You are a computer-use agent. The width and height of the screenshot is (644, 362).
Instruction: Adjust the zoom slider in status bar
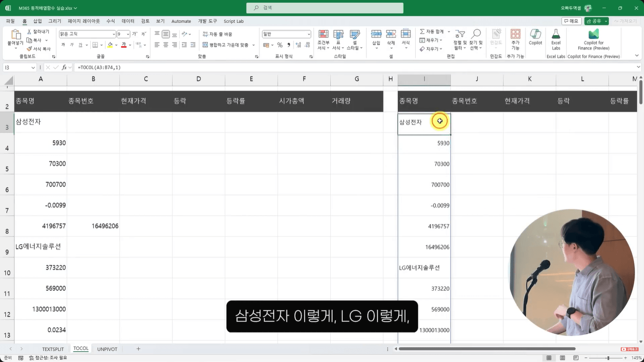608,358
